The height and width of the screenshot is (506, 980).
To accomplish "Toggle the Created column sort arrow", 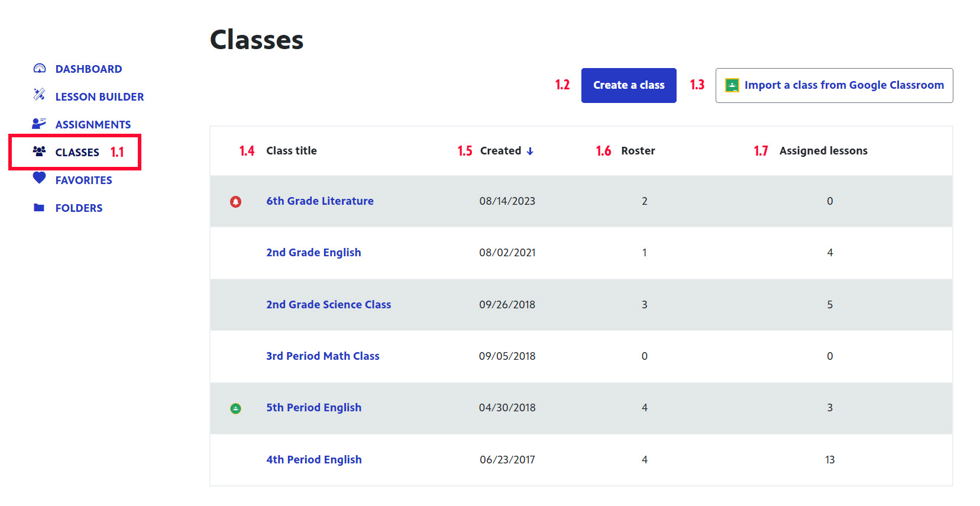I will [x=530, y=152].
